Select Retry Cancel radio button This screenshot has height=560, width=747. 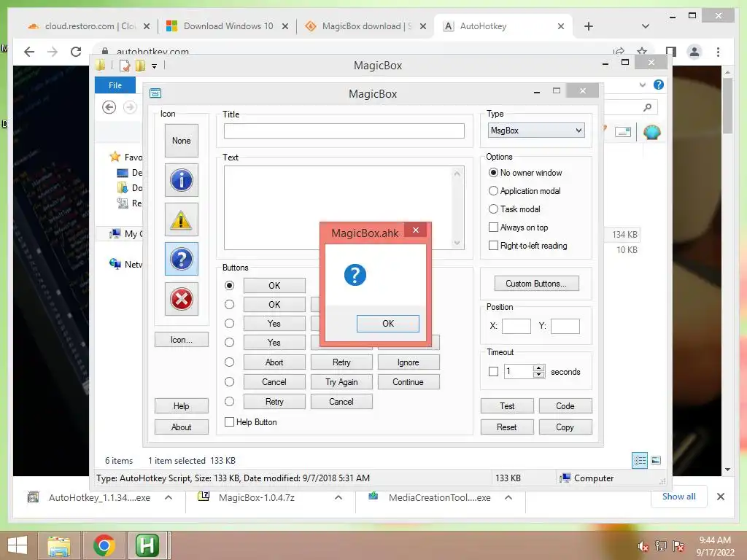point(229,402)
